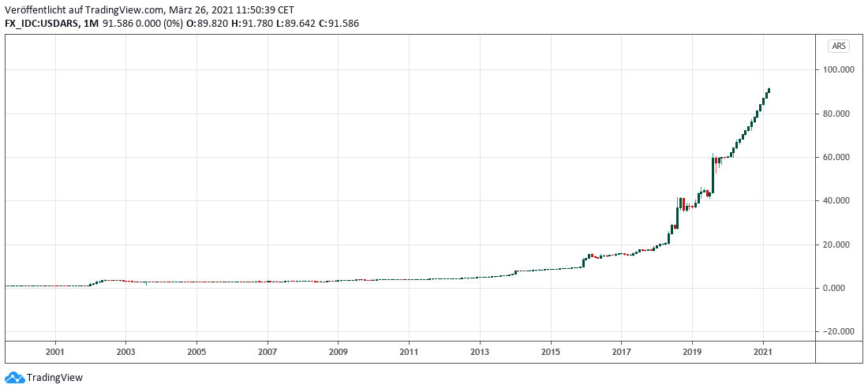Click the 2003 time axis label

coord(125,352)
